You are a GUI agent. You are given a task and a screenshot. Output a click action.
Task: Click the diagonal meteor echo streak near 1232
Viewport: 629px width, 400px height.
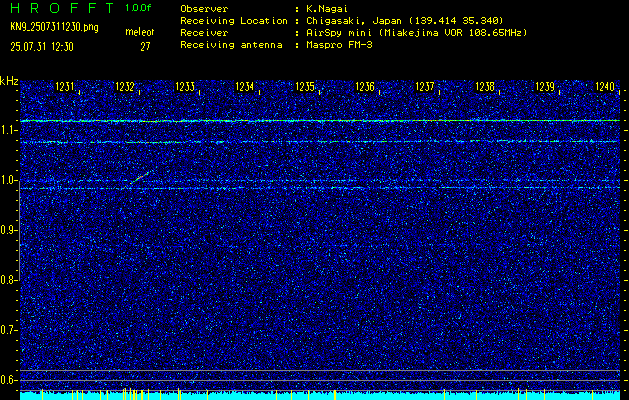[x=139, y=179]
